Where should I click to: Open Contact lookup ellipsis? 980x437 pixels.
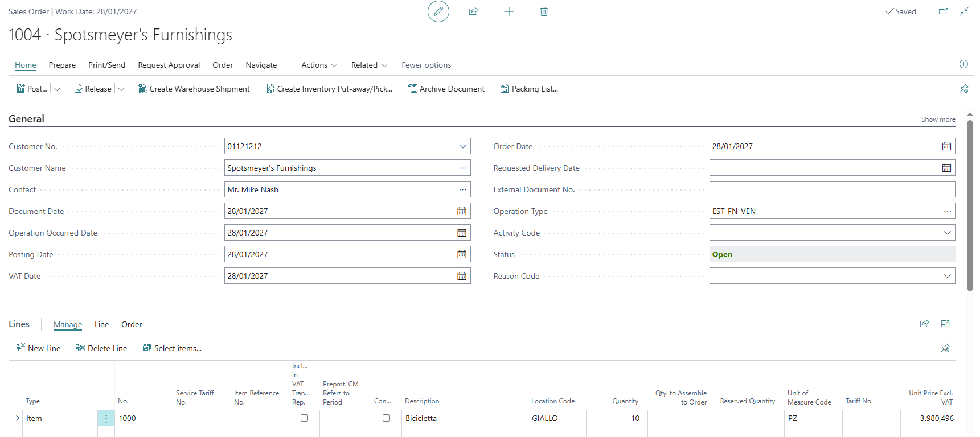(462, 189)
